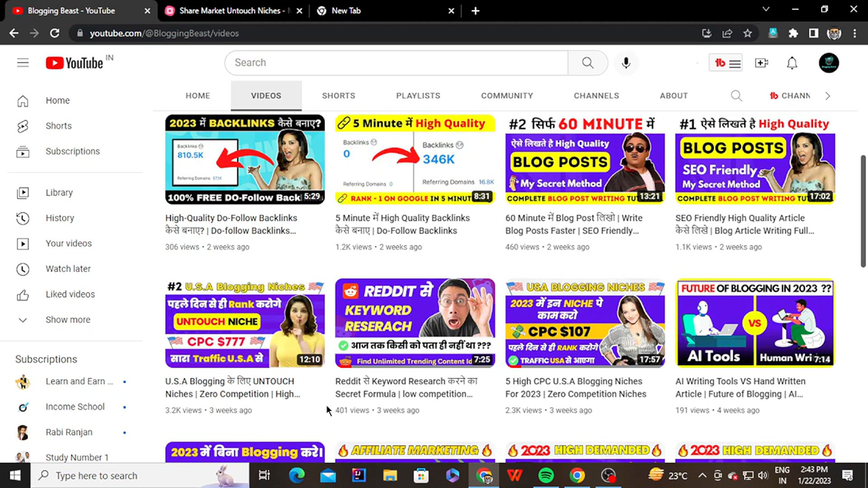This screenshot has width=868, height=488.
Task: Open Chrome extensions puzzle icon
Action: [793, 33]
